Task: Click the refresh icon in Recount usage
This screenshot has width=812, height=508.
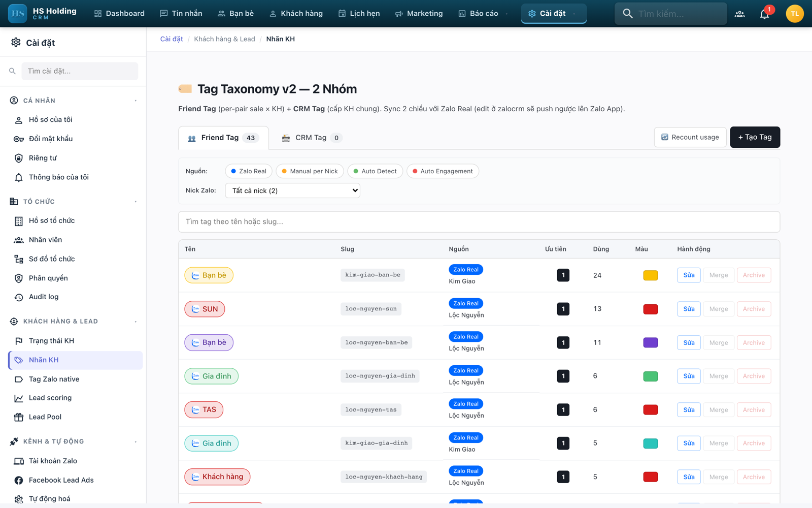Action: click(664, 137)
